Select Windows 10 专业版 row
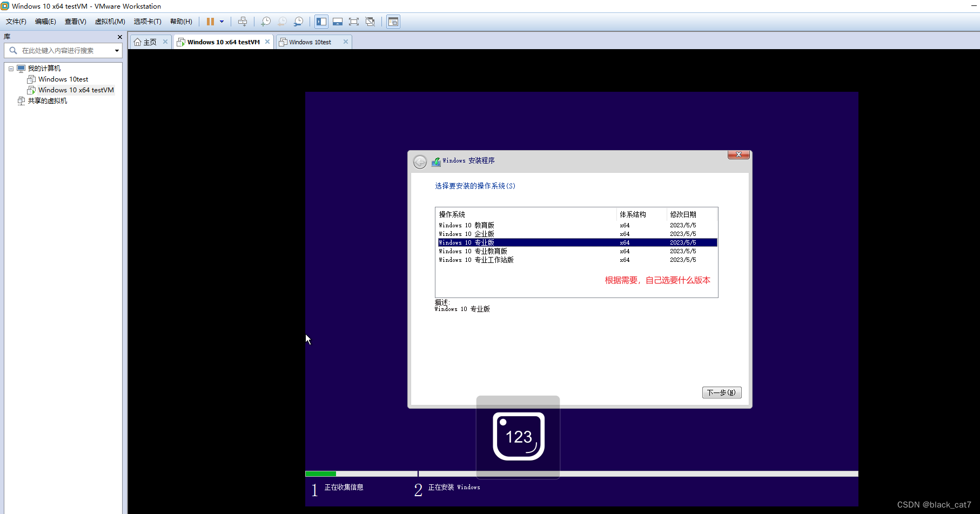This screenshot has height=514, width=980. [x=576, y=242]
